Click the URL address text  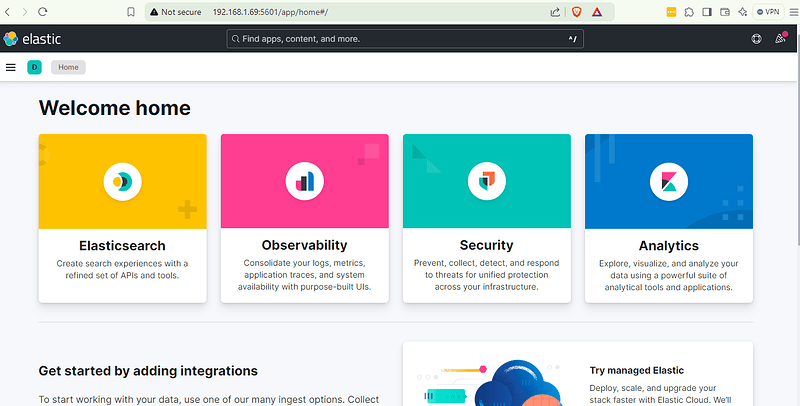pos(270,12)
